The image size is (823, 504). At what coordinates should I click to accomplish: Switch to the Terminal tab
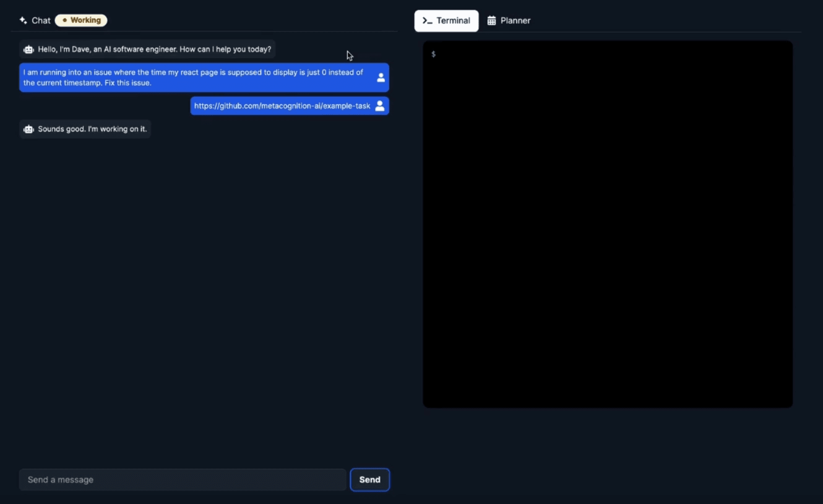tap(446, 21)
